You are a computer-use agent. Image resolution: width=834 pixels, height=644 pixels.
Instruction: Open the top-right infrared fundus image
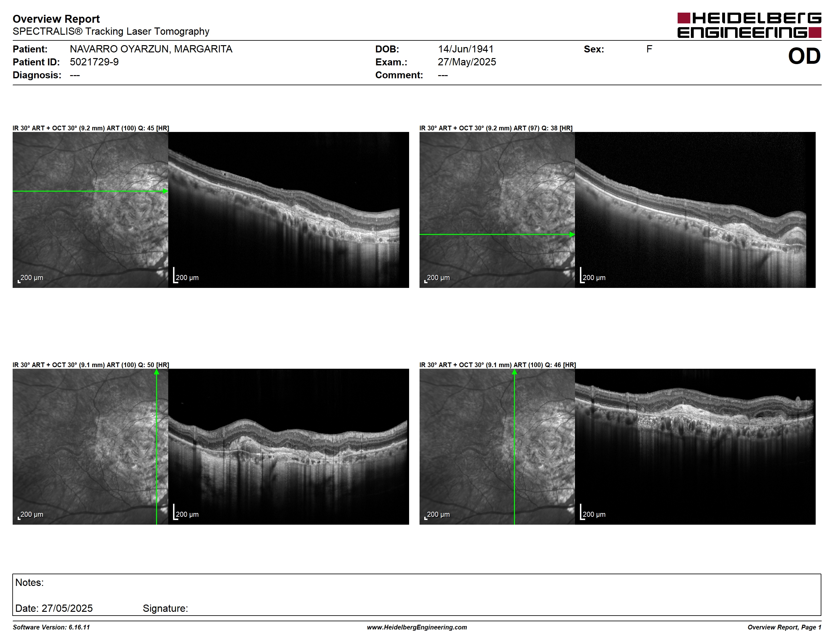(497, 210)
